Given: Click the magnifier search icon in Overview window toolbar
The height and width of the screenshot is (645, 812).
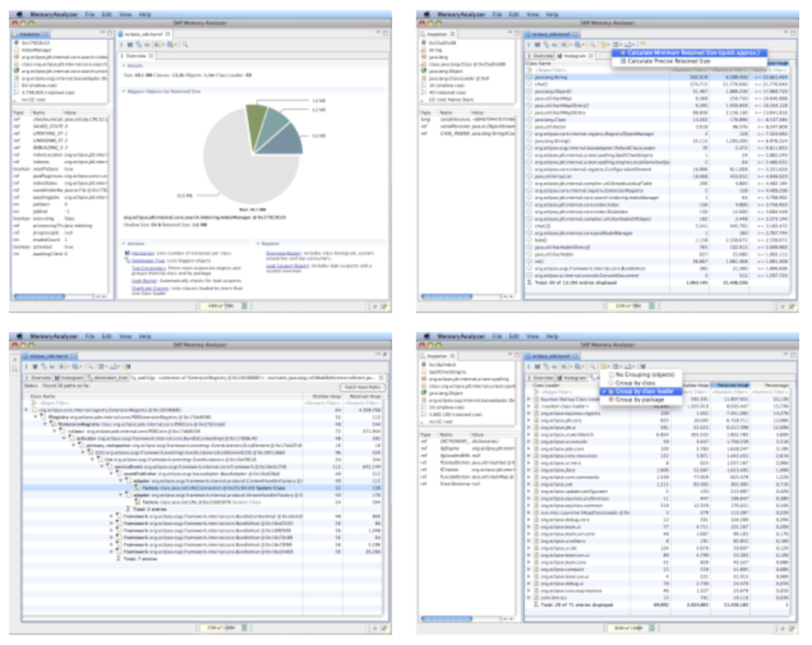Looking at the screenshot, I should [x=185, y=45].
